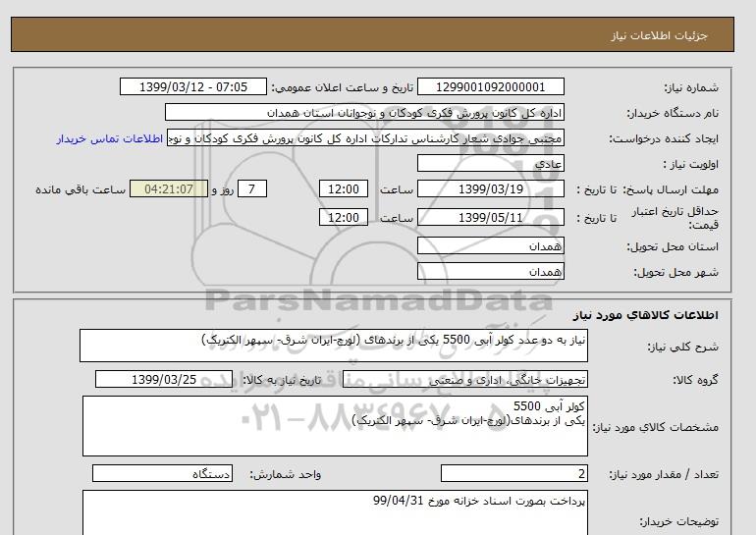The image size is (756, 535).
Task: Click the buyer organization name field
Action: [364, 112]
